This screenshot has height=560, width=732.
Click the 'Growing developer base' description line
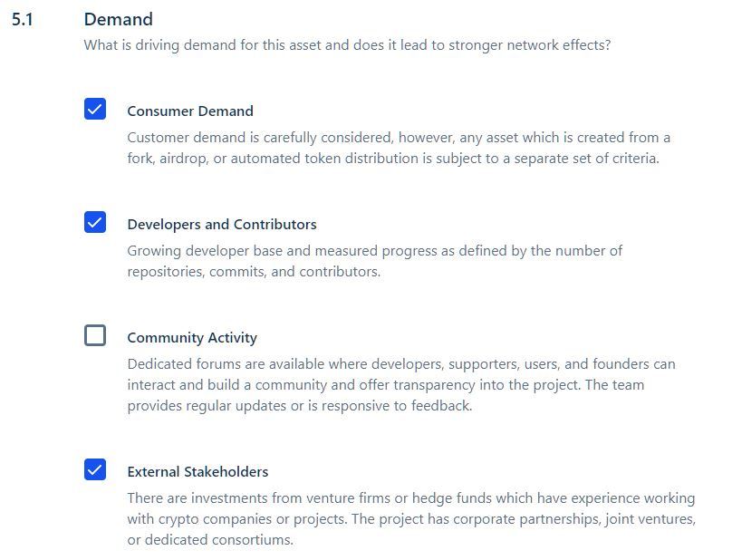click(375, 251)
